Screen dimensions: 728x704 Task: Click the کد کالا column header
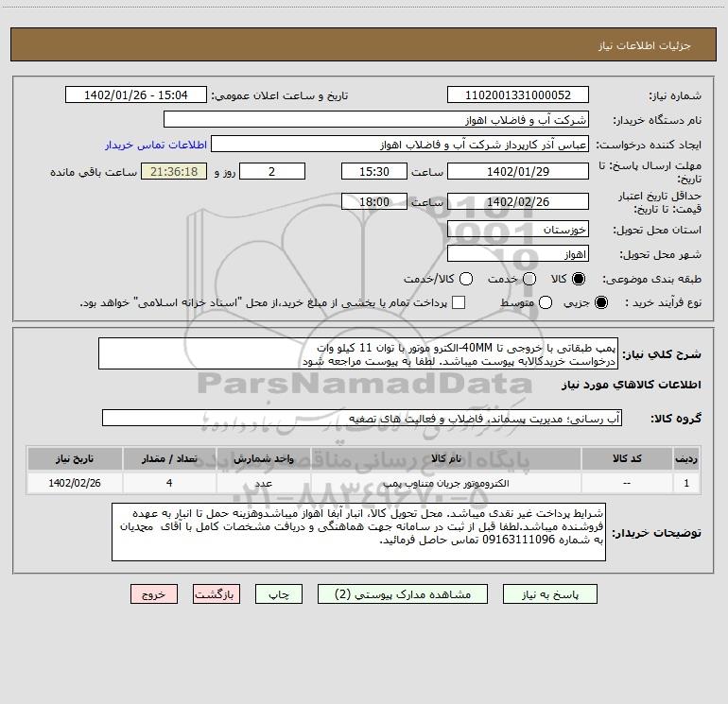(627, 459)
